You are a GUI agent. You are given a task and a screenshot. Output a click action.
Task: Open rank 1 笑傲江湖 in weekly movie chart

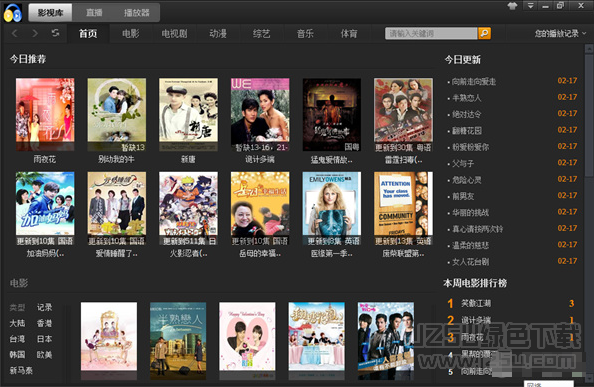coord(476,303)
